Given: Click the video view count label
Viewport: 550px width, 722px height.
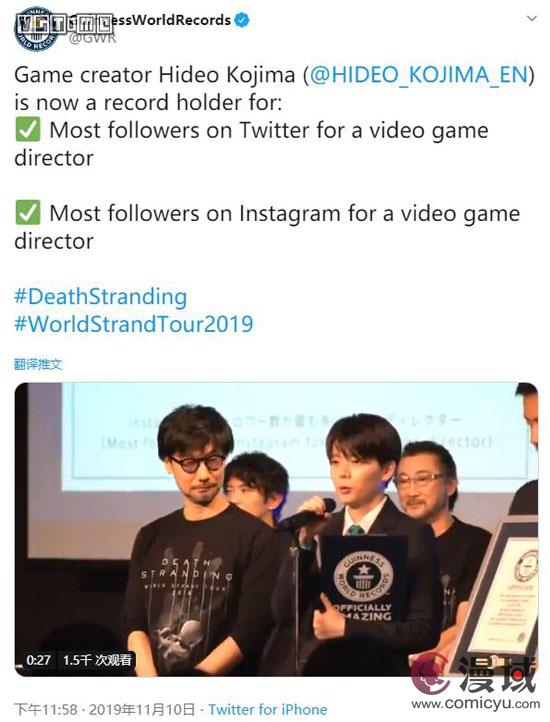Looking at the screenshot, I should point(97,660).
